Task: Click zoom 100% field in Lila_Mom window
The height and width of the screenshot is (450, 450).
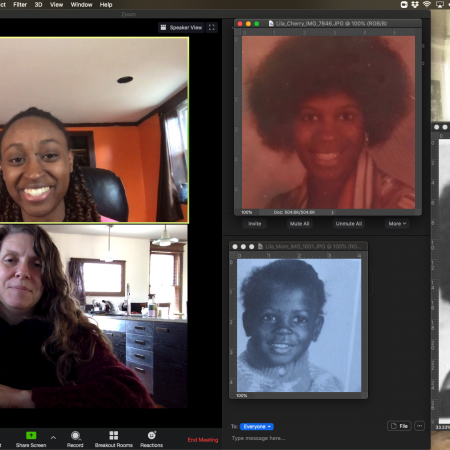Action: [242, 396]
